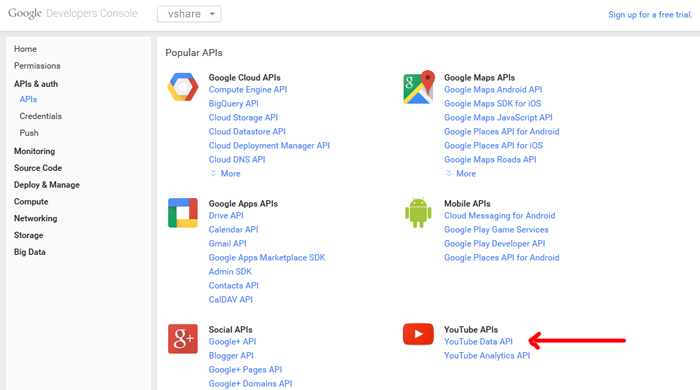
Task: Open CalDAV API link
Action: (x=230, y=300)
